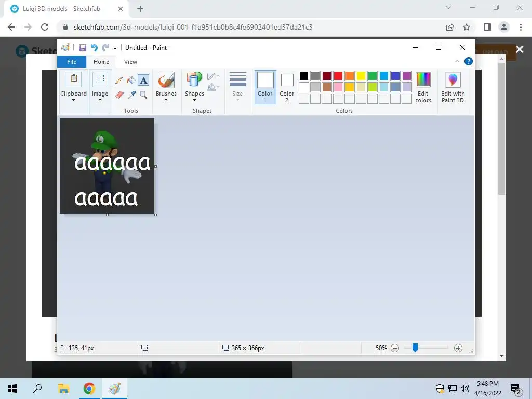
Task: Click the Save icon in Paint title bar
Action: 83,48
